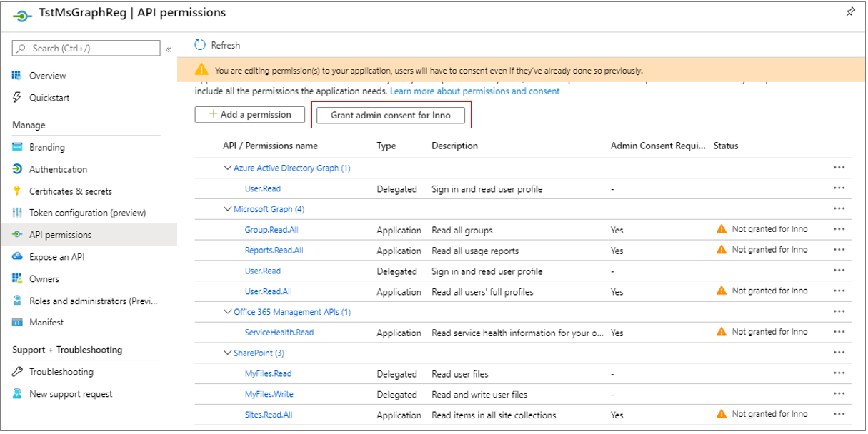Click Grant admin consent for Inno
Viewport: 868px width, 434px height.
(391, 115)
